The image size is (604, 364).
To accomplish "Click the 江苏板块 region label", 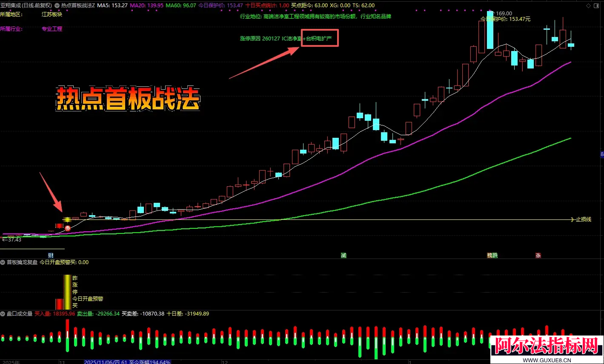I will (x=52, y=14).
